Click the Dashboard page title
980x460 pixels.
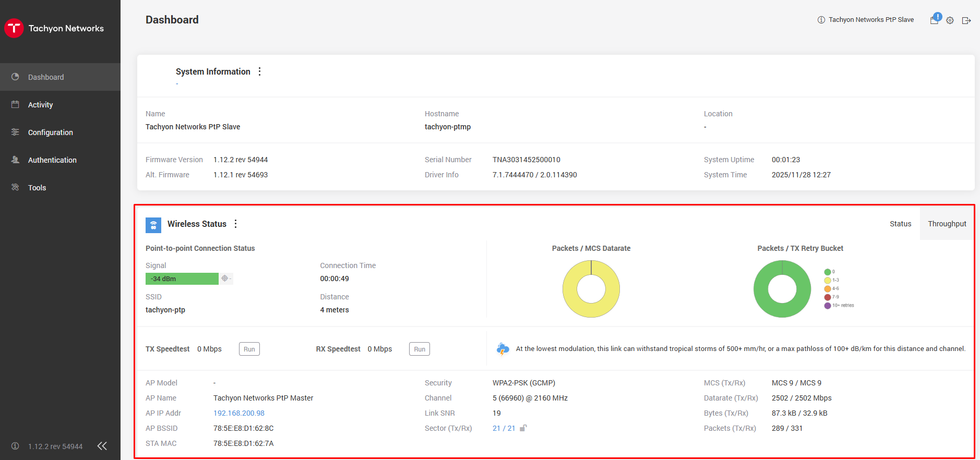[172, 20]
